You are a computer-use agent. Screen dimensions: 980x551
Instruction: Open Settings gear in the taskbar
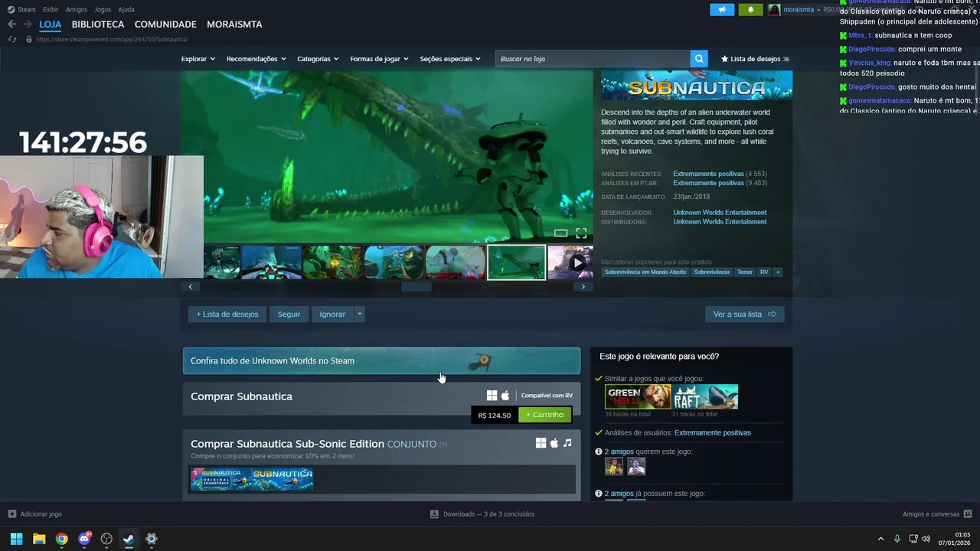(x=152, y=539)
